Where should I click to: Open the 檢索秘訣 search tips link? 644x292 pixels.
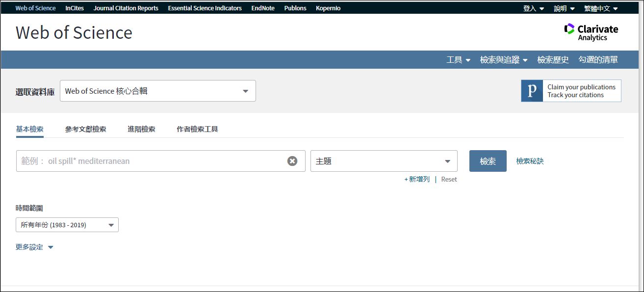(x=530, y=161)
